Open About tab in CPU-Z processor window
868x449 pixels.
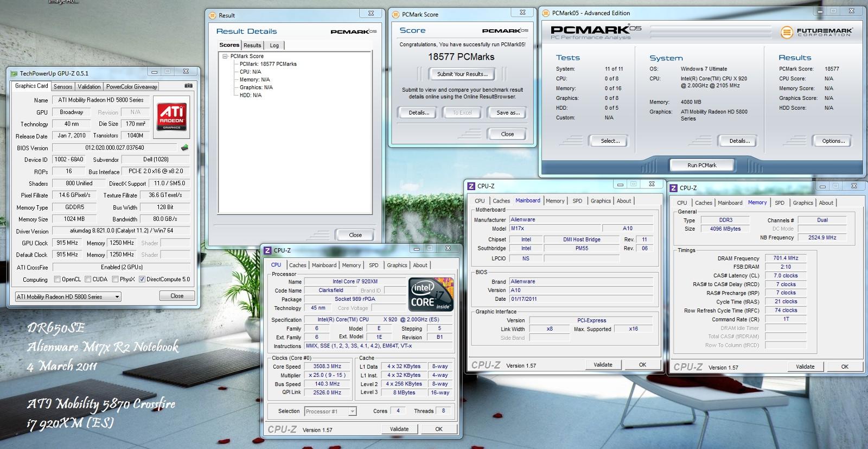coord(420,265)
